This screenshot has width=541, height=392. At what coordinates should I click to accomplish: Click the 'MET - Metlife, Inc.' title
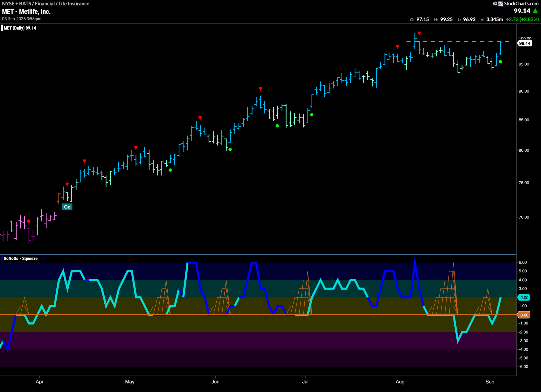(x=26, y=11)
